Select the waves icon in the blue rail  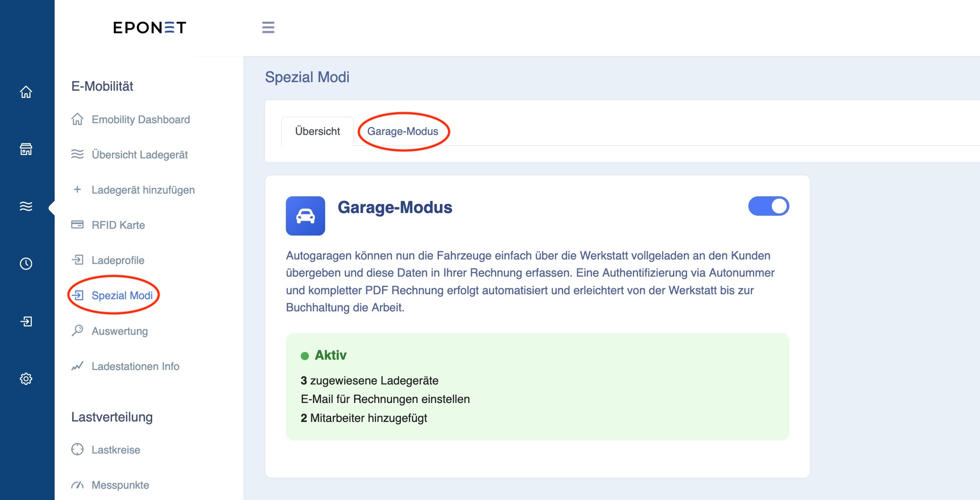[26, 206]
